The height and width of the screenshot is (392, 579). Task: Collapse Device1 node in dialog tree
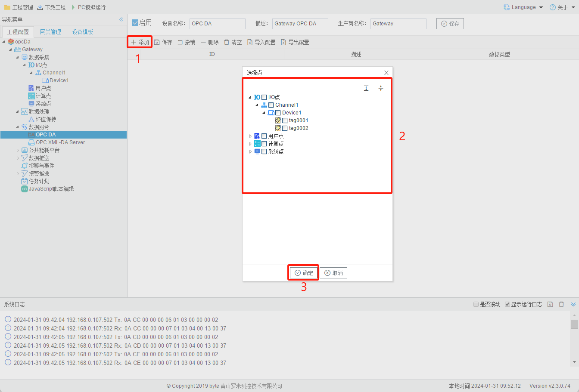point(264,113)
